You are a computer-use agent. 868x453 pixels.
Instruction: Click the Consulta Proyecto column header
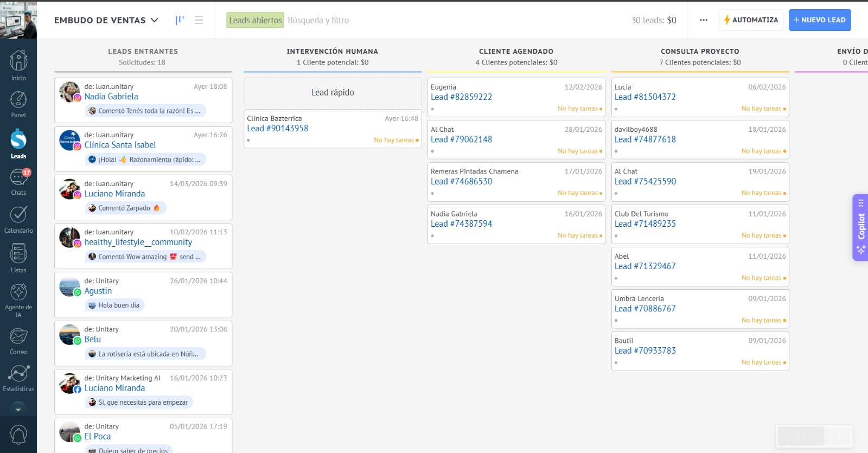700,52
